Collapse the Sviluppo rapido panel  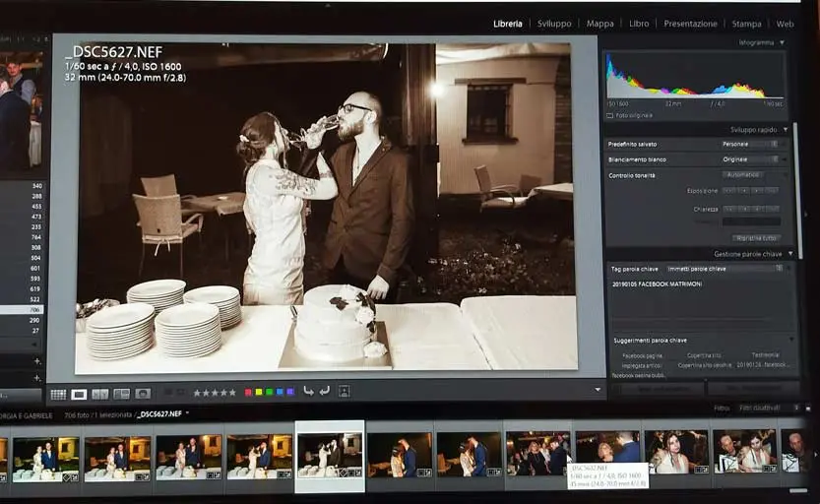[786, 130]
